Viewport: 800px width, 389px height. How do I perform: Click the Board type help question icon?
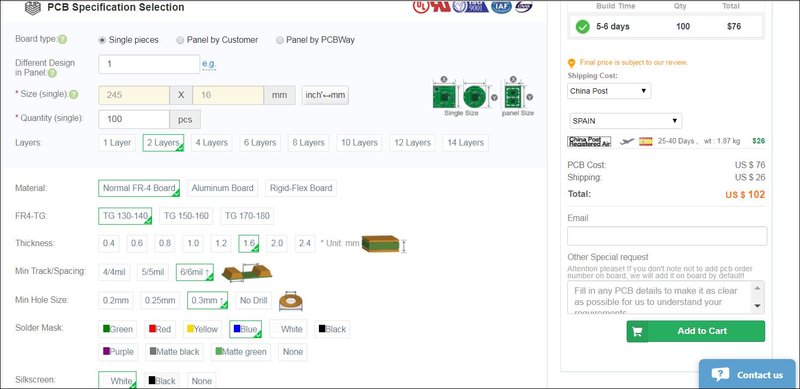pos(62,39)
